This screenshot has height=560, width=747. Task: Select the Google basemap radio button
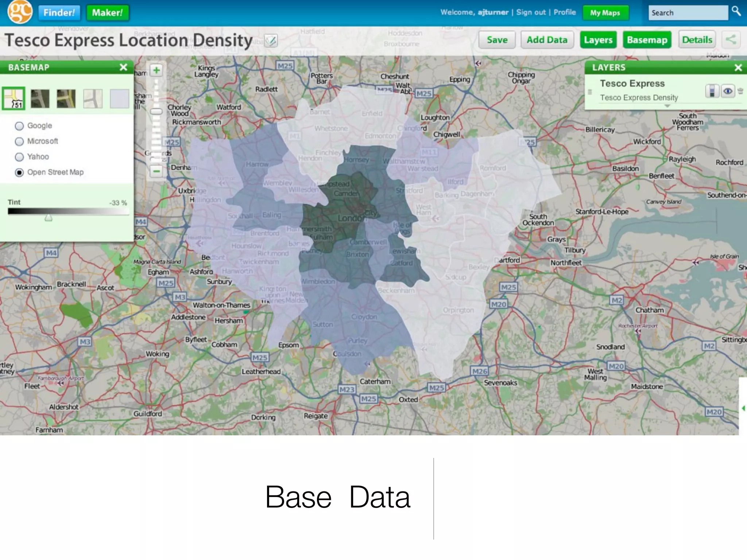(x=19, y=126)
